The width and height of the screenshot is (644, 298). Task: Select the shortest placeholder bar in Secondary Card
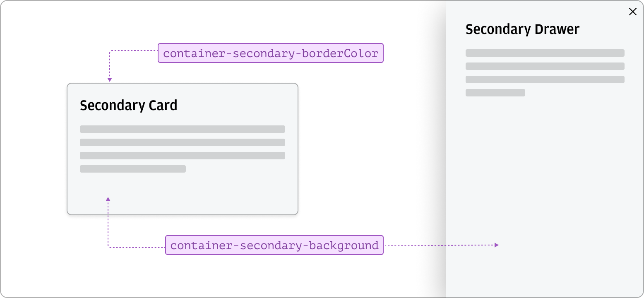(x=133, y=169)
